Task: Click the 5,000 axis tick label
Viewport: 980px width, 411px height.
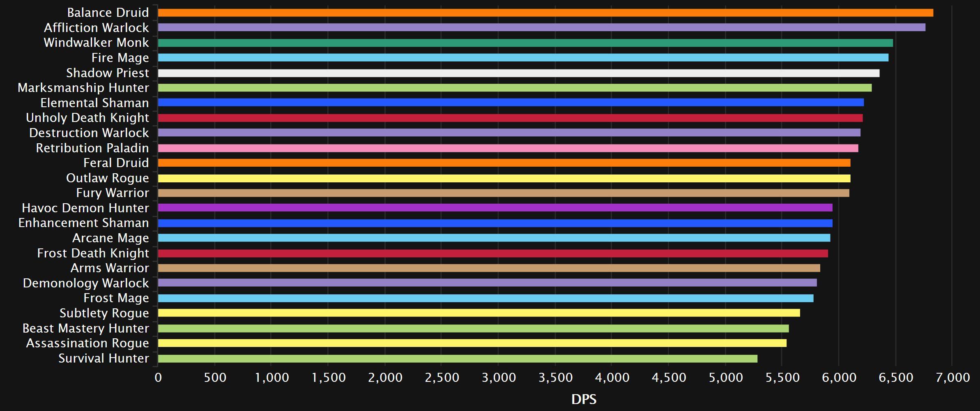Action: (x=726, y=378)
